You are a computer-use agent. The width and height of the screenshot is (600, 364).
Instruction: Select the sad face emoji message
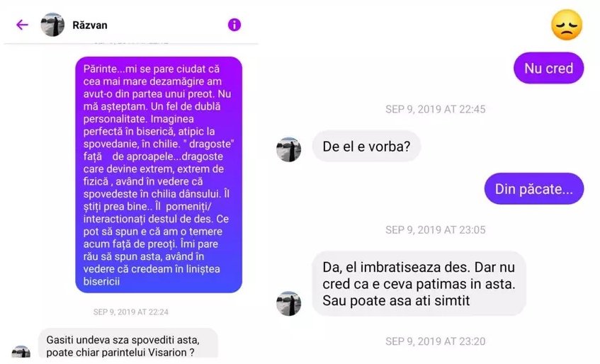[567, 25]
